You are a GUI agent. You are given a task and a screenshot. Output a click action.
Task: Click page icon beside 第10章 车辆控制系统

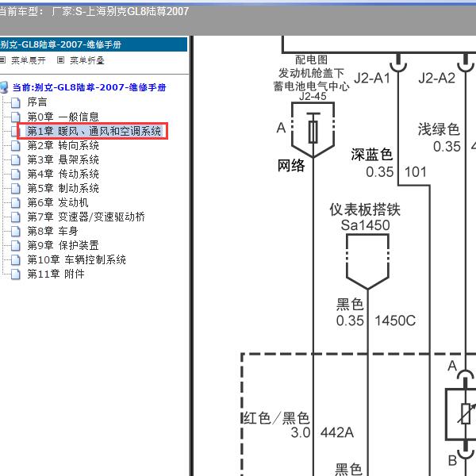point(16,260)
